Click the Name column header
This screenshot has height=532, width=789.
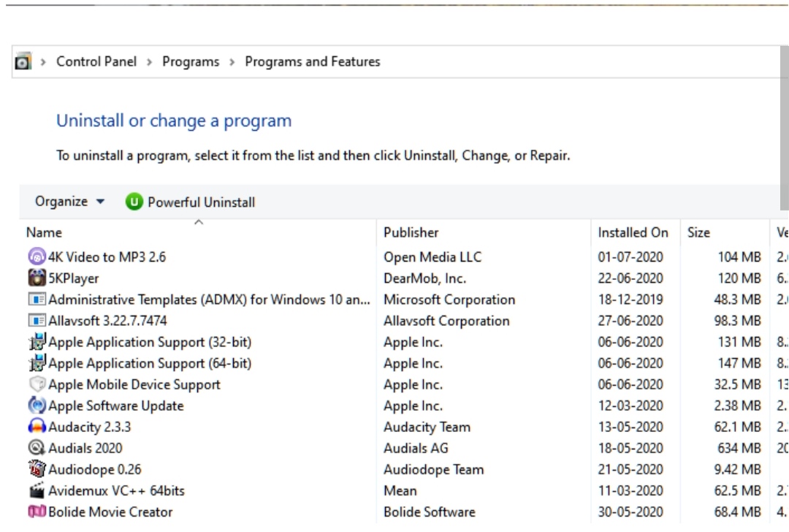45,232
